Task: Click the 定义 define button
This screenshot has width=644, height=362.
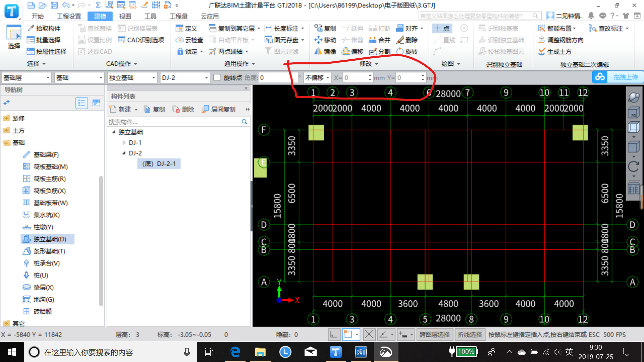Action: [x=186, y=28]
